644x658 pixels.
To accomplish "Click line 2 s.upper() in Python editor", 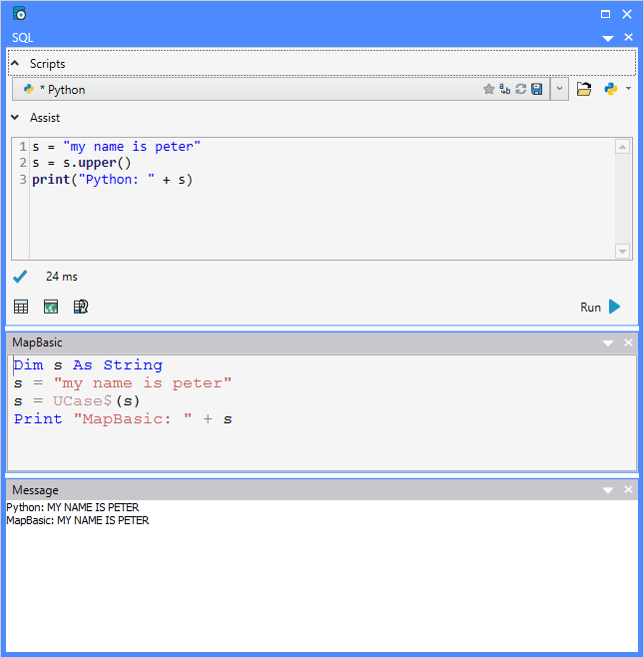I will click(82, 163).
